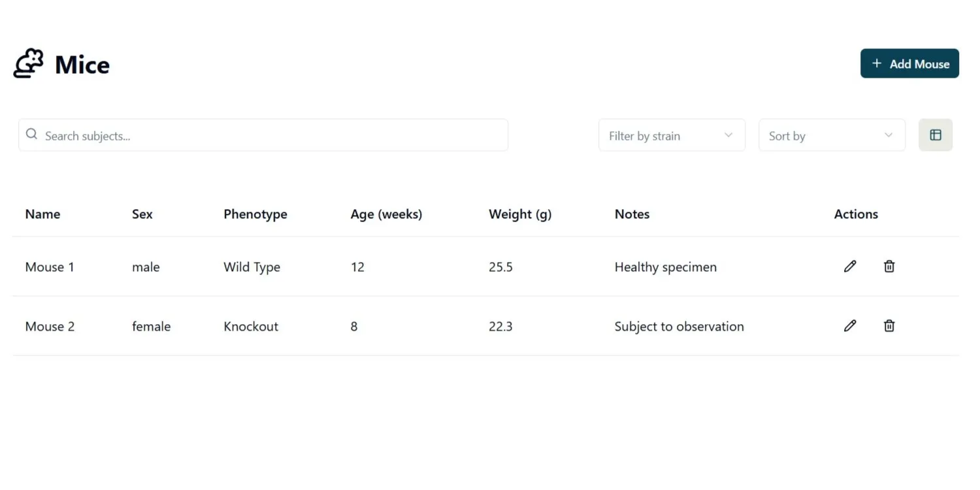The height and width of the screenshot is (490, 980).
Task: Click the mouse logo icon beside Mice title
Action: coord(29,64)
